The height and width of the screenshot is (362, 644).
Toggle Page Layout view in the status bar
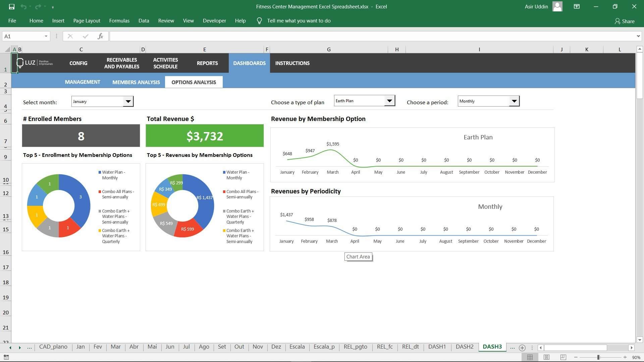point(546,357)
